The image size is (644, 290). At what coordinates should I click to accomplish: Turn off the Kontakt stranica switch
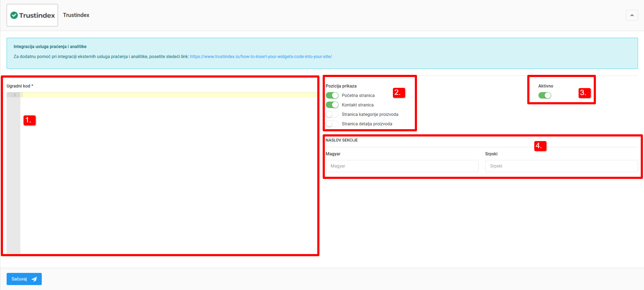(x=332, y=105)
